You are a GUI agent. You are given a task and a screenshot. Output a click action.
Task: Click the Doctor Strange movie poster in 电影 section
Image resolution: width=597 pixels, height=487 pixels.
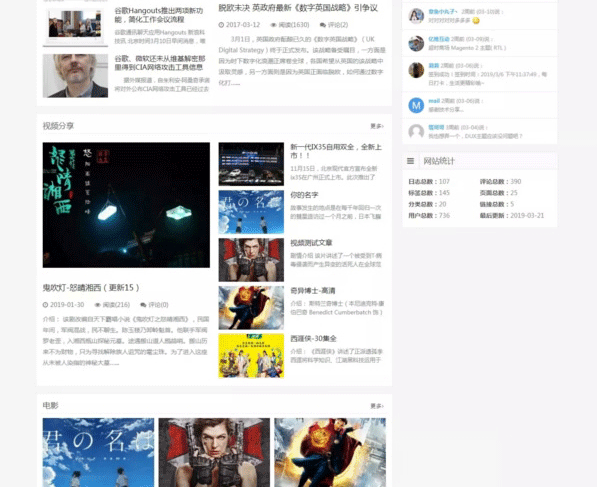coord(330,452)
